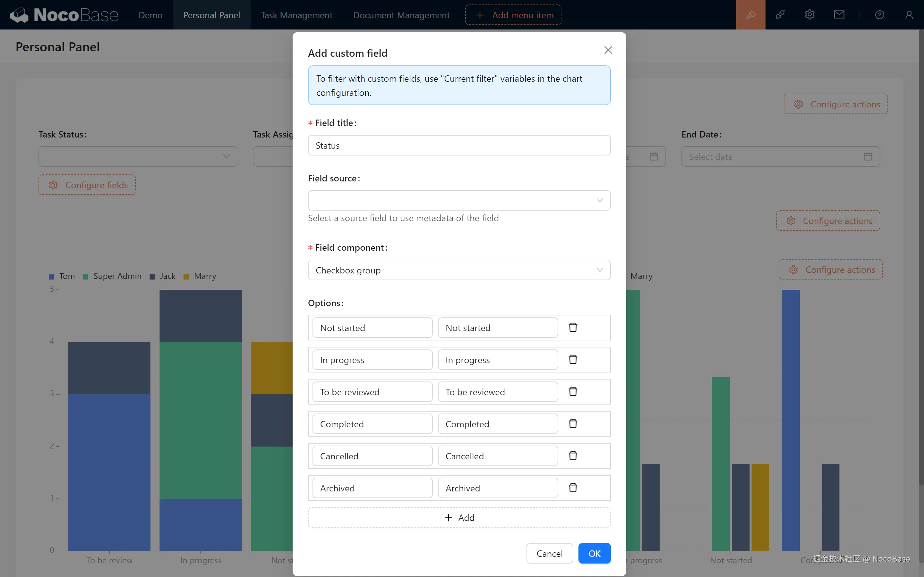Viewport: 924px width, 577px height.
Task: Open the settings gear in the top bar
Action: point(809,15)
